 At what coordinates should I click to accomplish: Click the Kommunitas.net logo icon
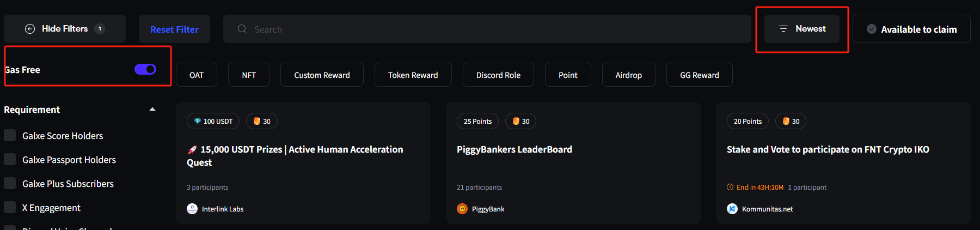(x=732, y=209)
